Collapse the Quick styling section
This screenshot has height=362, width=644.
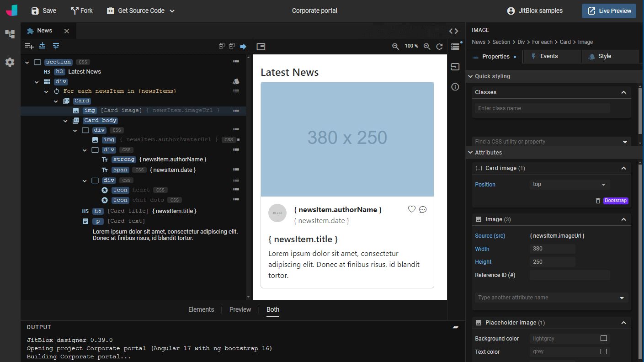click(x=471, y=76)
